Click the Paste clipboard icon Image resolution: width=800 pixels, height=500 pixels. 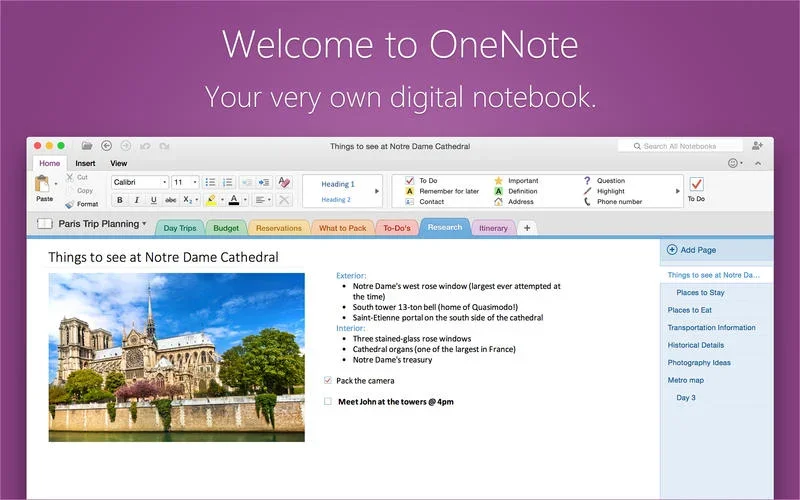tap(42, 184)
